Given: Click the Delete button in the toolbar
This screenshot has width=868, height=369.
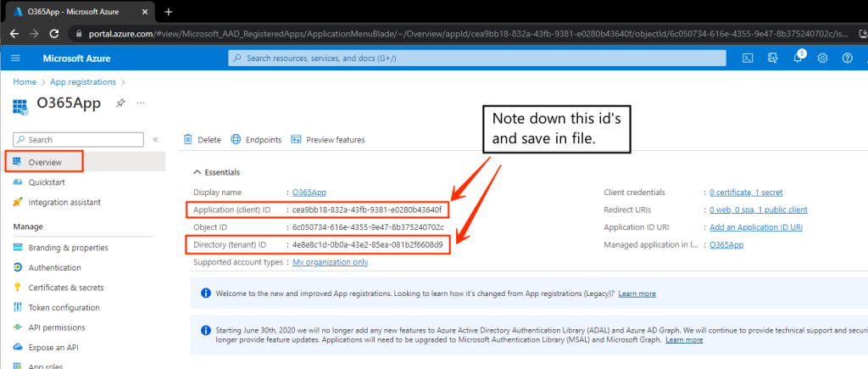Looking at the screenshot, I should (x=203, y=140).
